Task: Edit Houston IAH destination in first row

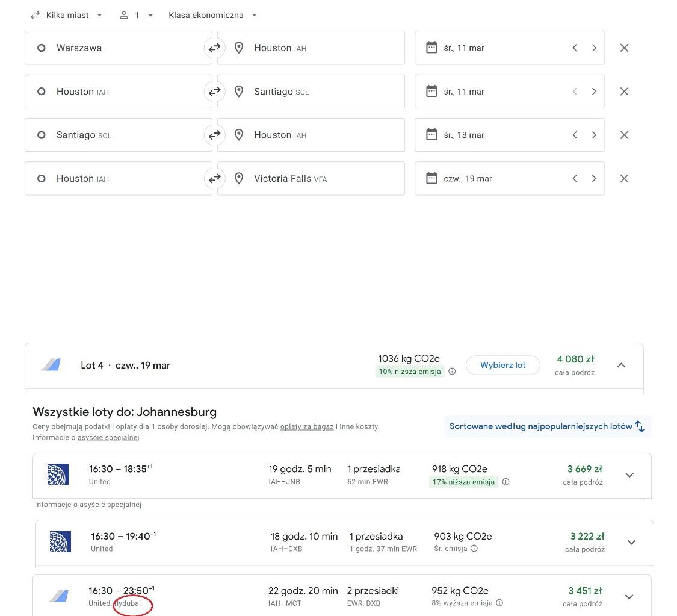Action: [x=311, y=48]
